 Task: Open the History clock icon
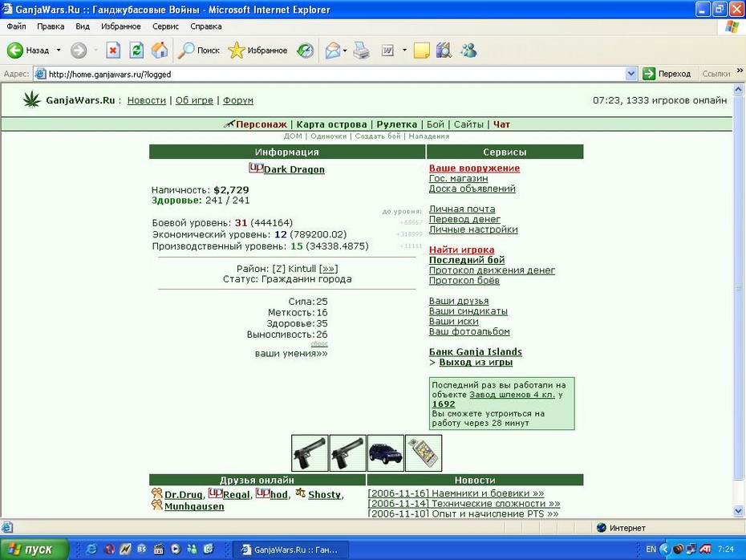click(305, 50)
